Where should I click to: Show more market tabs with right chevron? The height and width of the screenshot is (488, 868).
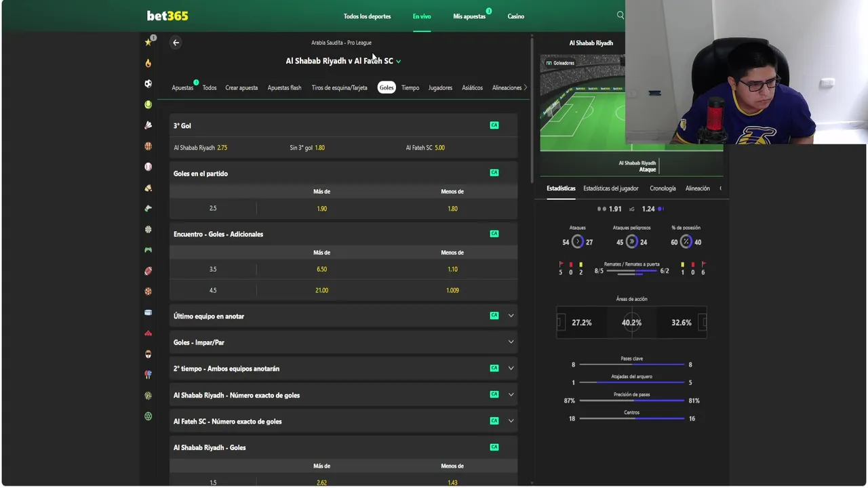pos(525,87)
